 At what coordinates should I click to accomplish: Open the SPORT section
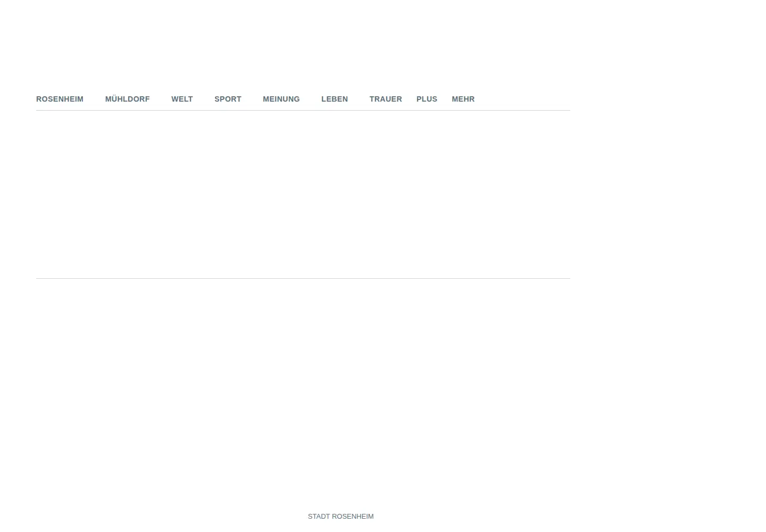tap(228, 99)
